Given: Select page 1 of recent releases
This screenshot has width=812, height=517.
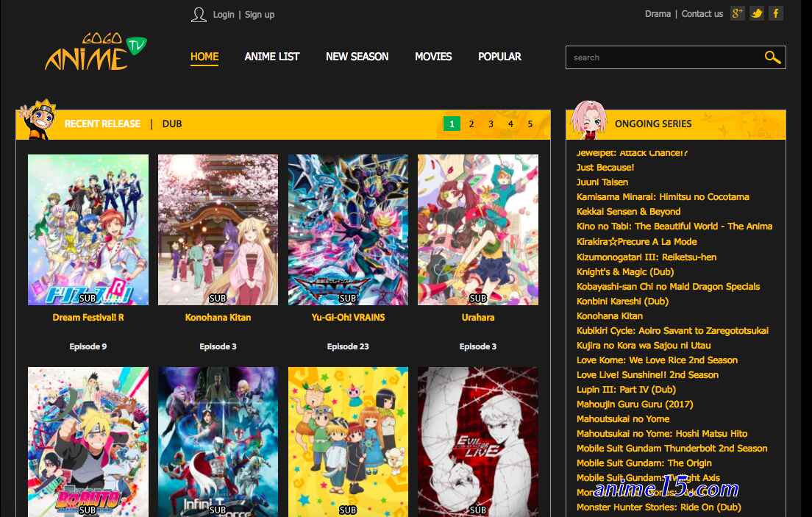Looking at the screenshot, I should pos(452,124).
